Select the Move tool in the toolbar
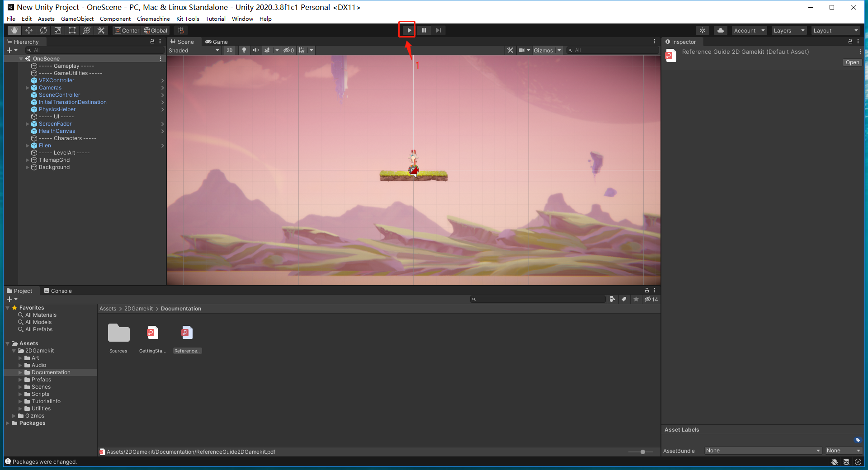868x470 pixels. 29,30
